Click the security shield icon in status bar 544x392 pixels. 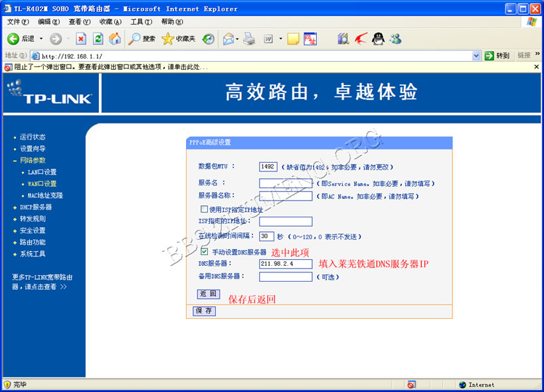pyautogui.click(x=7, y=385)
